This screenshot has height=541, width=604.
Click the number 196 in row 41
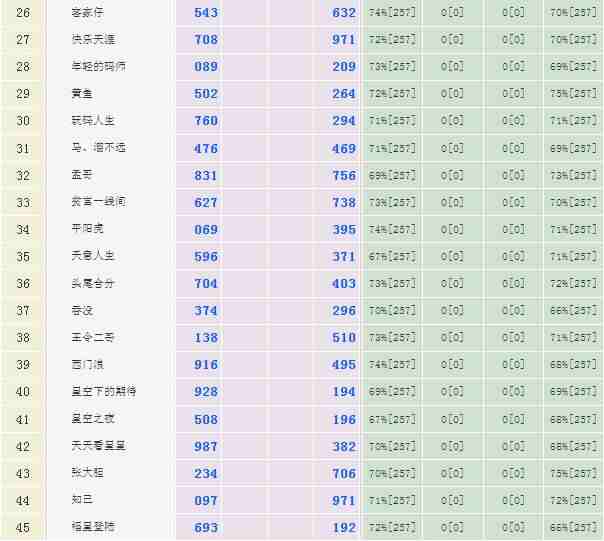[343, 419]
